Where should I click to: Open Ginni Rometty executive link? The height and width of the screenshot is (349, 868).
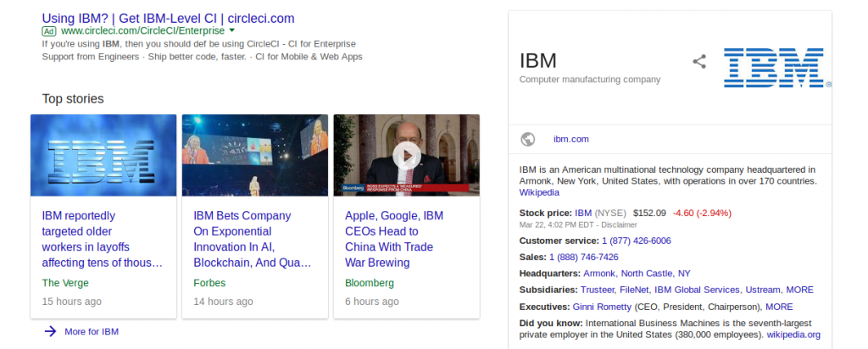point(602,307)
